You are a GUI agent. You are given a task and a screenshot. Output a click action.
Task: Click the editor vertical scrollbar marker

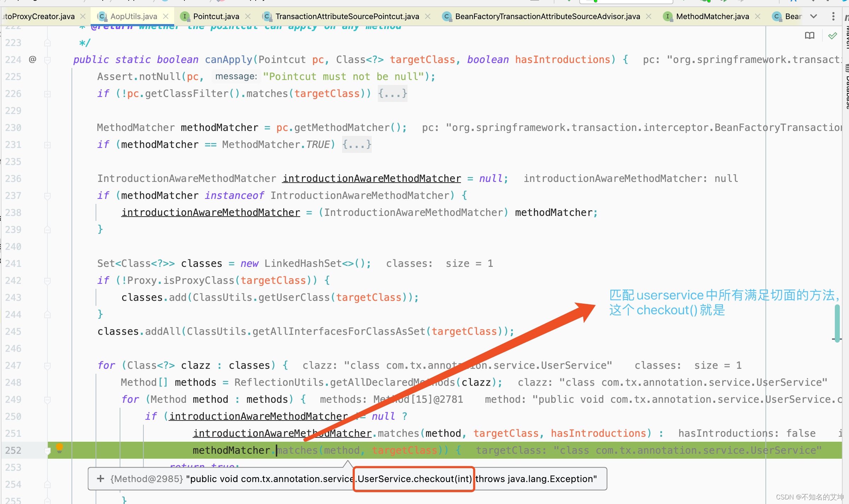click(x=837, y=323)
